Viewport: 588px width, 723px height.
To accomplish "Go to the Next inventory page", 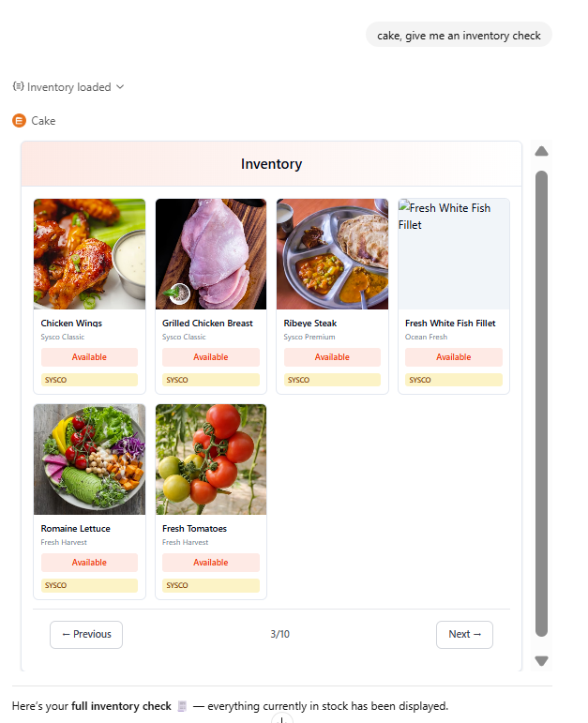I will 464,634.
